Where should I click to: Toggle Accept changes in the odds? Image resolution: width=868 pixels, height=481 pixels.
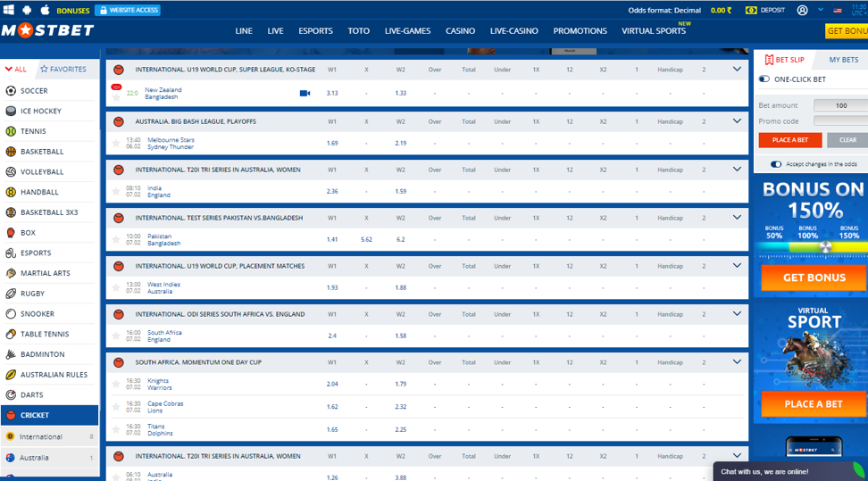point(775,164)
